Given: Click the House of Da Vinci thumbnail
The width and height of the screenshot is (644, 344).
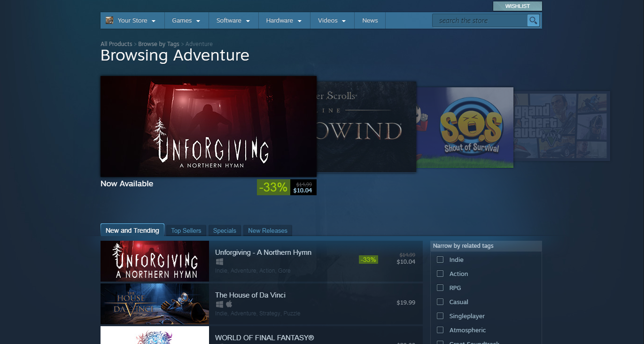Looking at the screenshot, I should pyautogui.click(x=155, y=304).
